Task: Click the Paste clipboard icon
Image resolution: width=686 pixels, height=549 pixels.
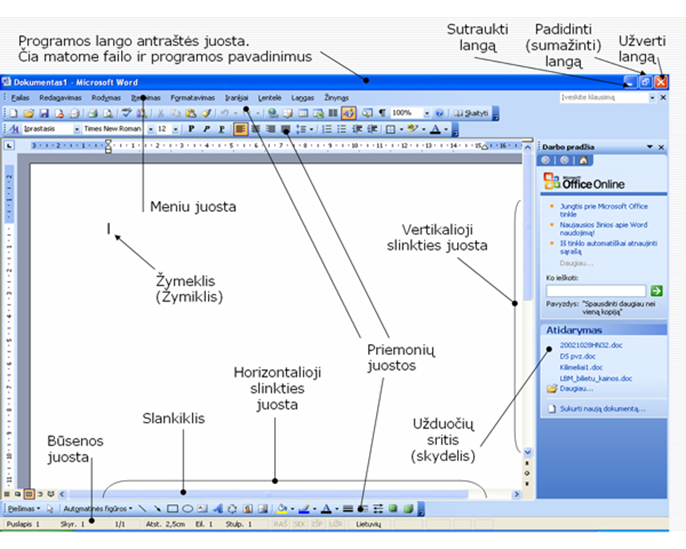Action: pos(191,113)
